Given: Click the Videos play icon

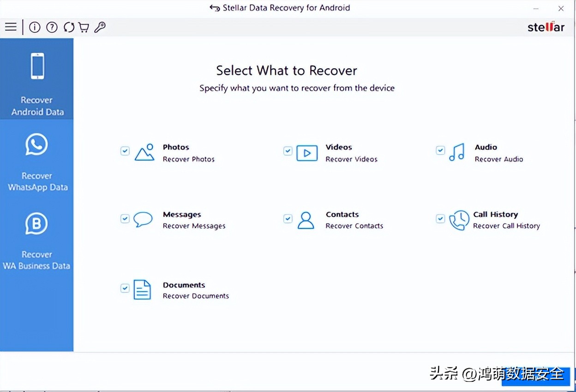Looking at the screenshot, I should pyautogui.click(x=307, y=153).
